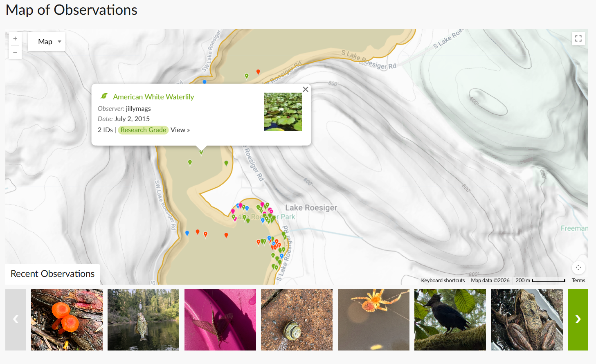Open the snail shell observation photo
The width and height of the screenshot is (596, 364).
(297, 319)
